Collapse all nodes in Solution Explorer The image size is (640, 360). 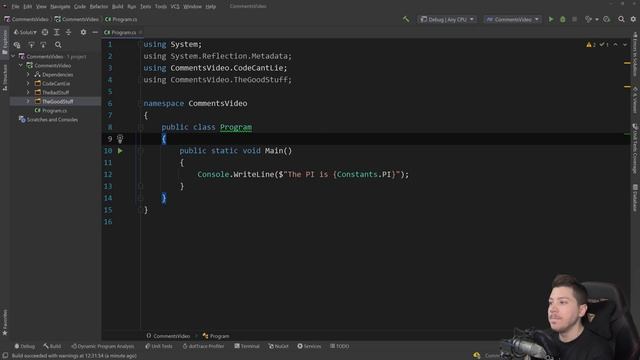pos(68,32)
